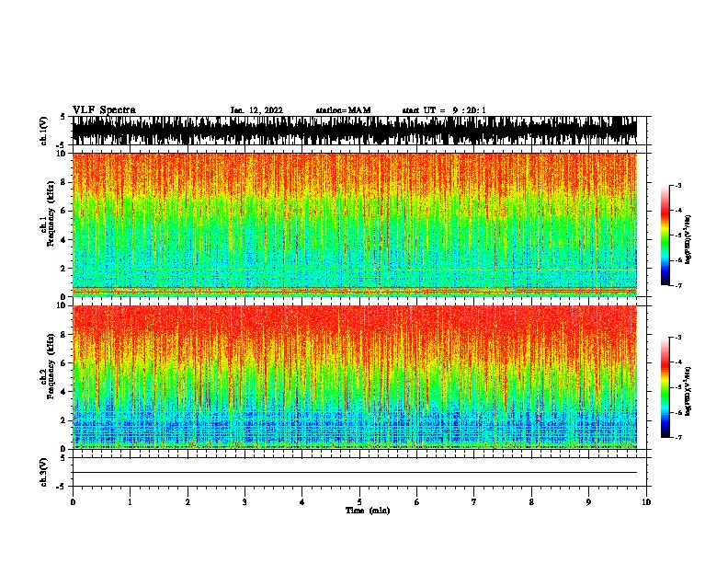
Task: Select the date "Jan. 12, 2022" in the header
Action: pos(256,110)
